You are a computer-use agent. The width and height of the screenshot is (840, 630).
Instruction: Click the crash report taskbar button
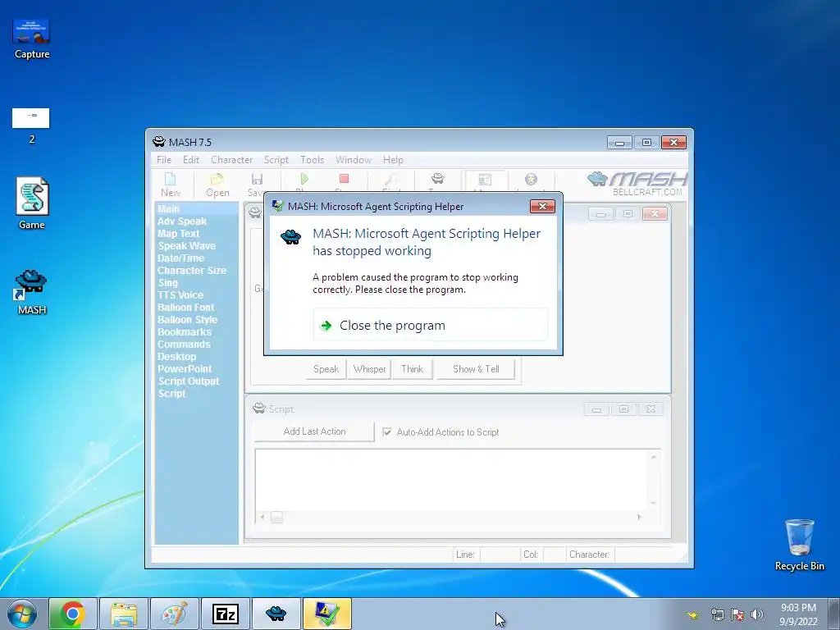(326, 614)
